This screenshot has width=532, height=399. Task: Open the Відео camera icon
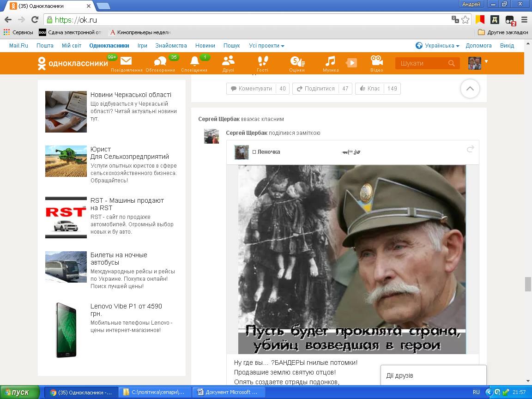point(377,61)
